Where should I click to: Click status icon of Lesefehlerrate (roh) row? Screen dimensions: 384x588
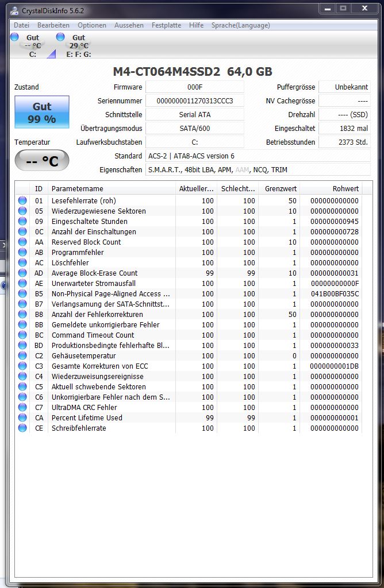pos(22,200)
